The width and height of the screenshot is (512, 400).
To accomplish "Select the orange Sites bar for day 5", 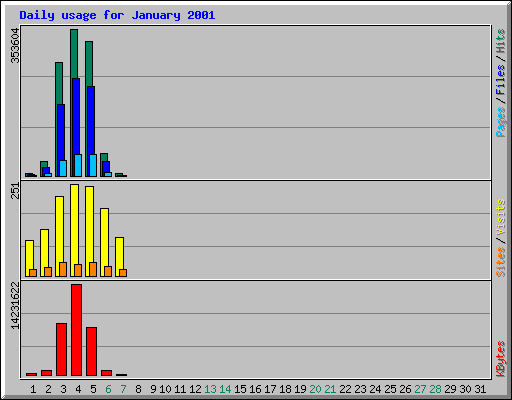I will 93,269.
